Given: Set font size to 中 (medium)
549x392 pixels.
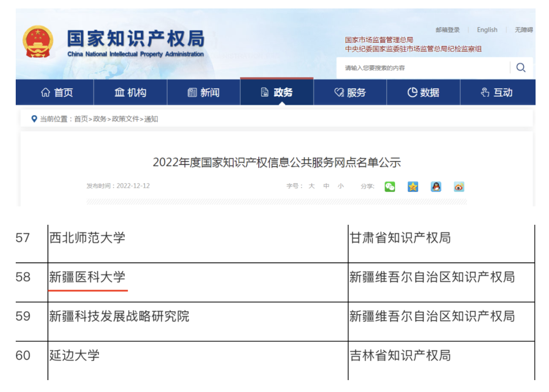Looking at the screenshot, I should click(326, 186).
